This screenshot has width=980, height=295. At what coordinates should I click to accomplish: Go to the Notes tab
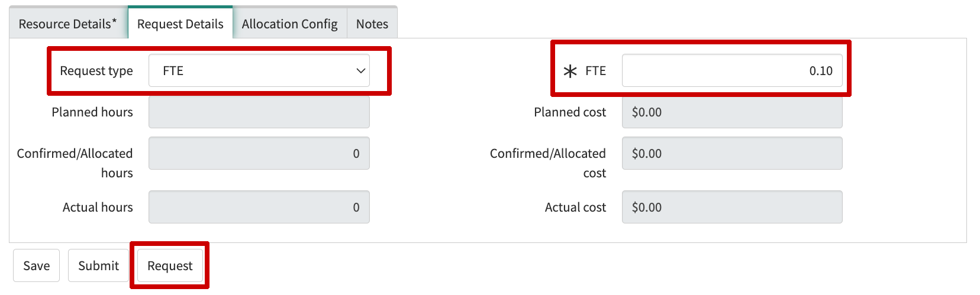point(372,24)
